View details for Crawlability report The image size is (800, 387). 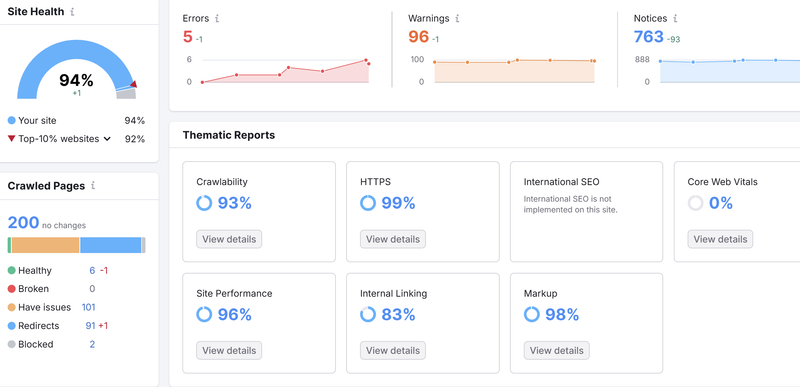[229, 239]
